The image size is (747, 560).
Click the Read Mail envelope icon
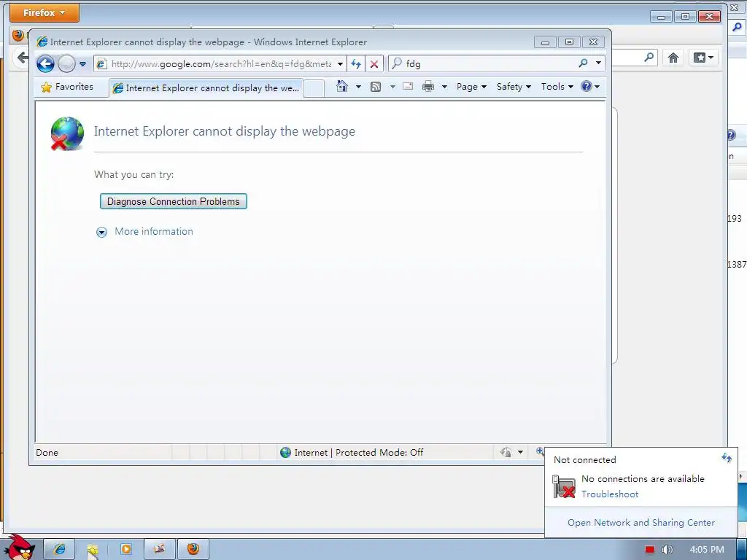coord(408,86)
